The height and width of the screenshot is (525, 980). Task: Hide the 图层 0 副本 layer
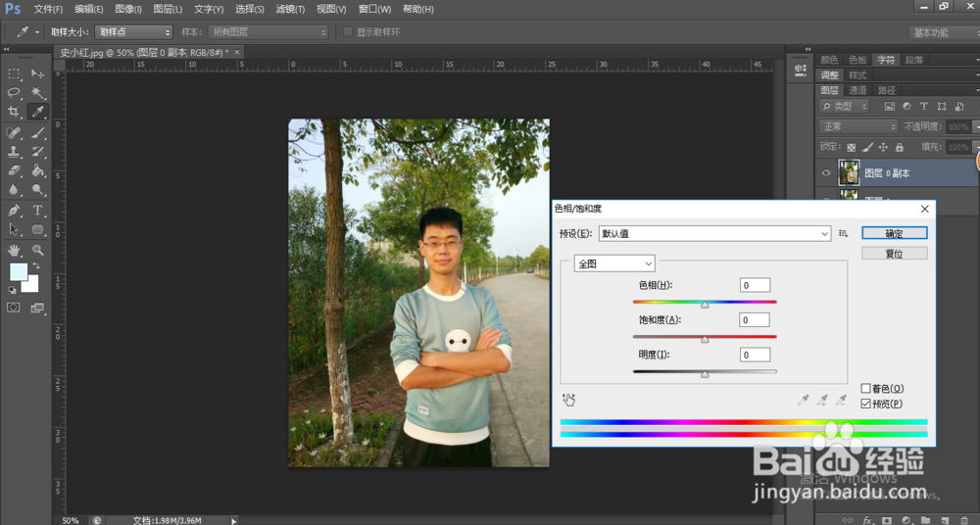pyautogui.click(x=826, y=172)
